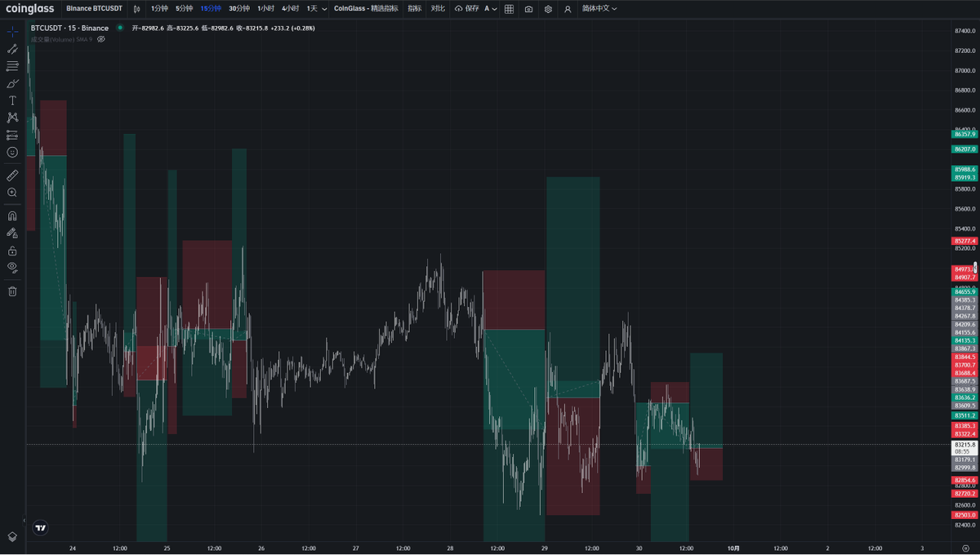The width and height of the screenshot is (980, 555).
Task: Click the 83511.2 green price label
Action: tap(964, 415)
